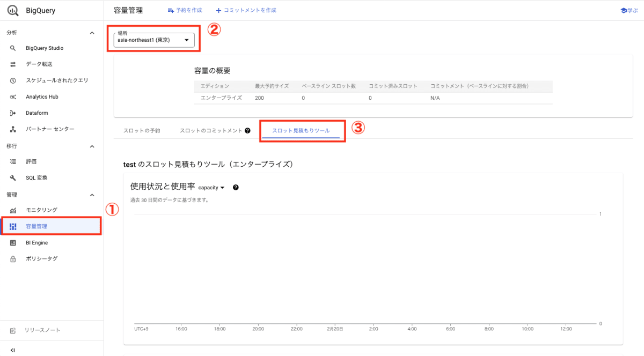Viewport: 644px width, 356px height.
Task: Click the エディション column header
Action: [215, 86]
